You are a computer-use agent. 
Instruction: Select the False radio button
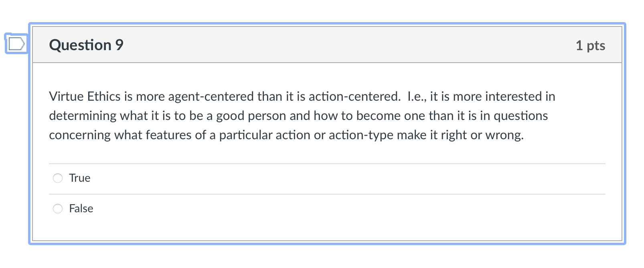(58, 208)
